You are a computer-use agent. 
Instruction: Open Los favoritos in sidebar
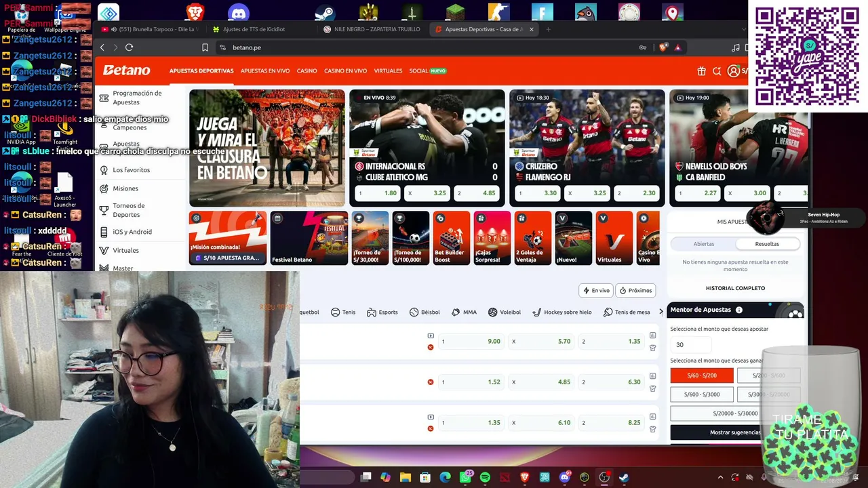pyautogui.click(x=132, y=170)
